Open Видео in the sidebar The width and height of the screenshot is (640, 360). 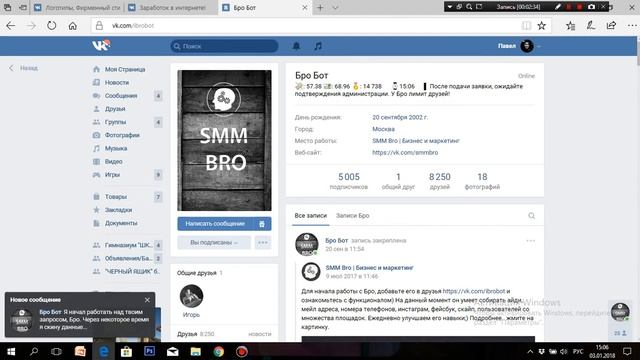click(x=113, y=162)
